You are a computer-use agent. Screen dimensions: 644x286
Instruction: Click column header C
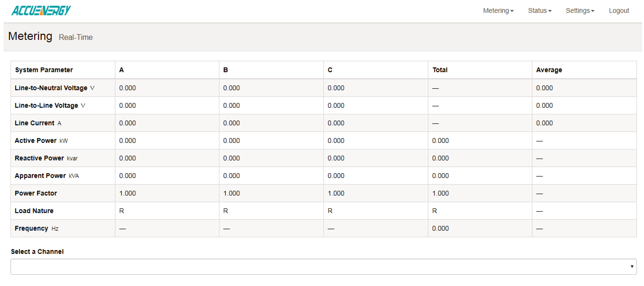click(330, 70)
